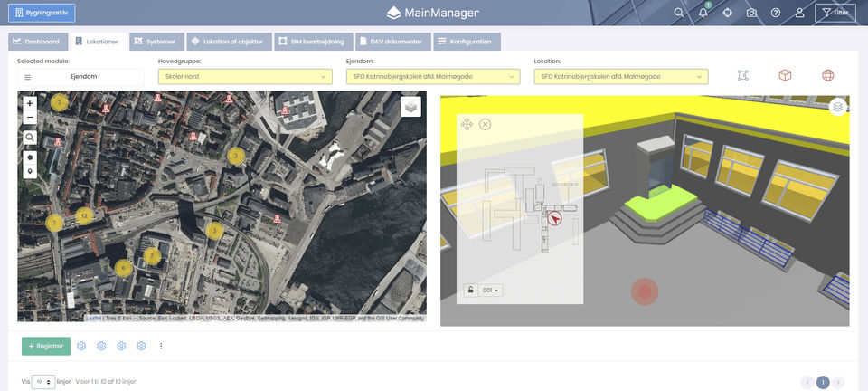
Task: Open the 3D viewer layers icon
Action: coord(838,107)
